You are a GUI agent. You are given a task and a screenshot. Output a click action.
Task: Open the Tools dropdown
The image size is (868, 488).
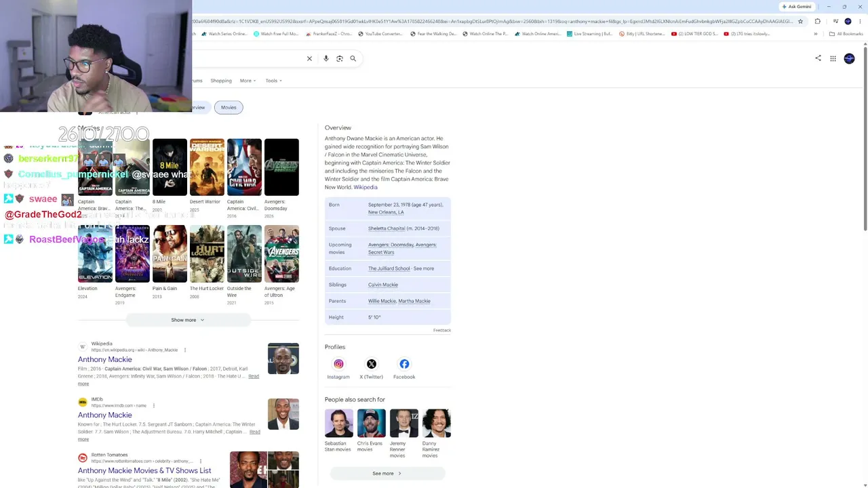[x=273, y=81]
